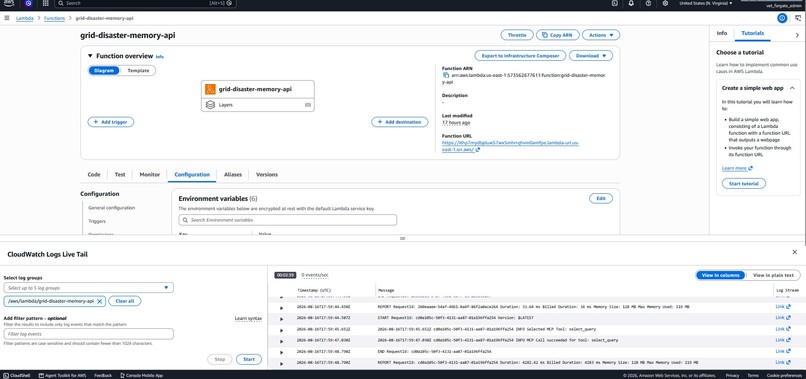The width and height of the screenshot is (806, 379).
Task: Click the panel resize handle above Live Tail
Action: click(x=402, y=239)
